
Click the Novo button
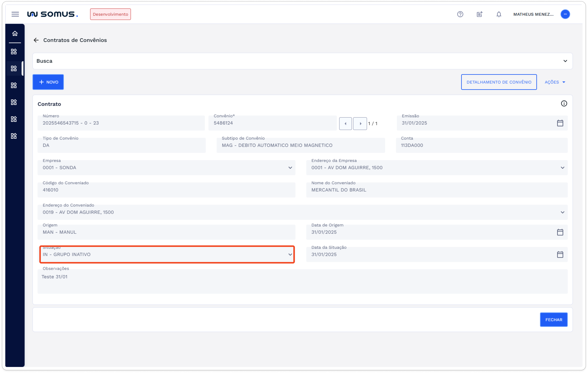click(48, 82)
